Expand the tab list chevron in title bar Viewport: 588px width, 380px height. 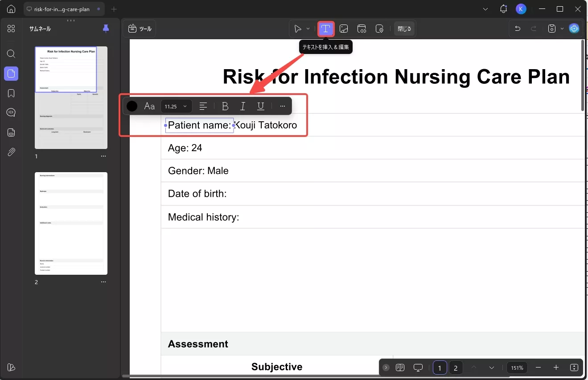tap(486, 9)
